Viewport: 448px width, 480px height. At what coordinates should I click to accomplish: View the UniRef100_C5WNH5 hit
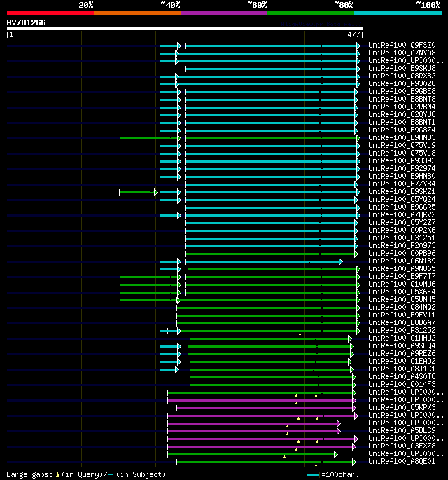click(x=402, y=299)
